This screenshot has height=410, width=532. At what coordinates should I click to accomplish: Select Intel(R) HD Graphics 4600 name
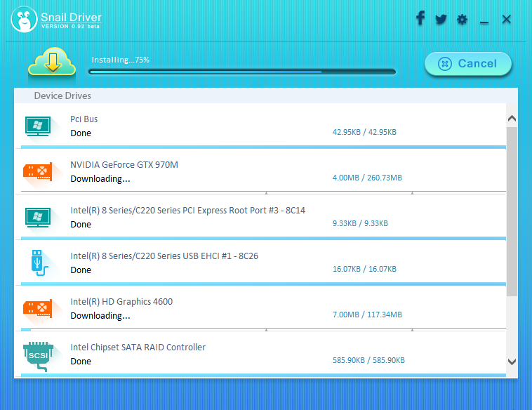pyautogui.click(x=121, y=302)
